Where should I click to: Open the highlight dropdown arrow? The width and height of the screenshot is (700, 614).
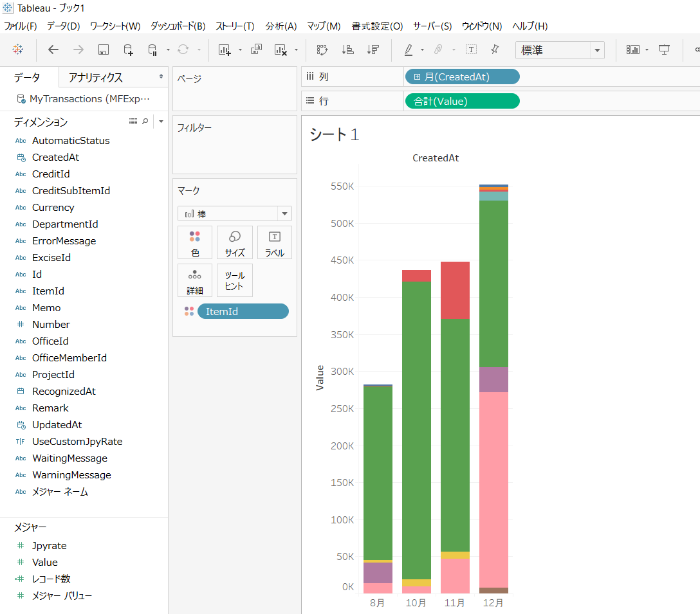coord(422,50)
